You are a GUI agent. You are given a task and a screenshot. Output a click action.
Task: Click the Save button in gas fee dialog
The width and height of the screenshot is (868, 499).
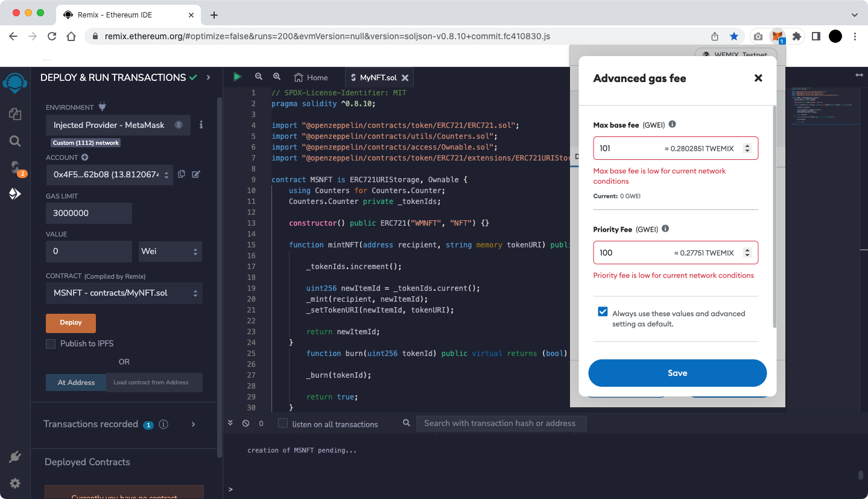[x=677, y=373]
